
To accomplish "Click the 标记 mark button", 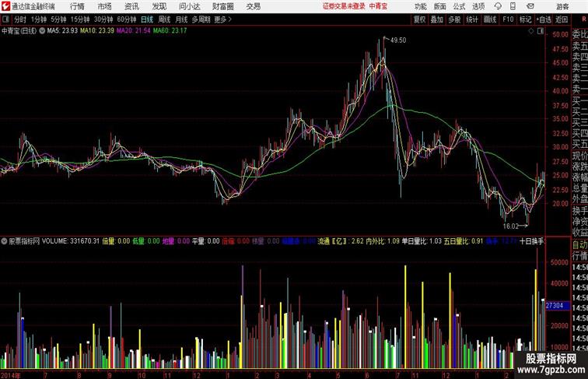I will click(525, 19).
